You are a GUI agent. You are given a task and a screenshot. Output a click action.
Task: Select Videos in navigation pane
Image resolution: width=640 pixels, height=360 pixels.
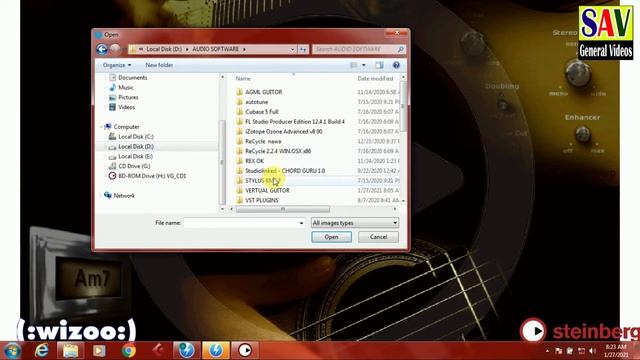pyautogui.click(x=127, y=107)
